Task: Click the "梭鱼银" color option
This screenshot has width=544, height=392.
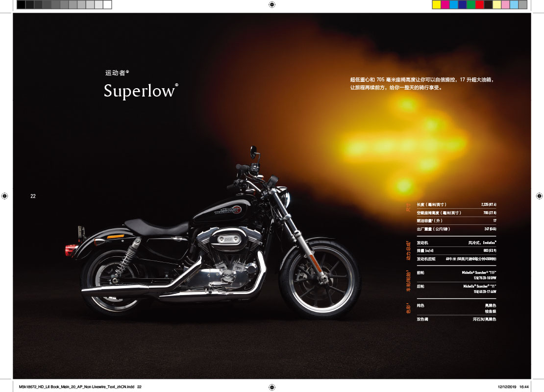Action: point(490,311)
